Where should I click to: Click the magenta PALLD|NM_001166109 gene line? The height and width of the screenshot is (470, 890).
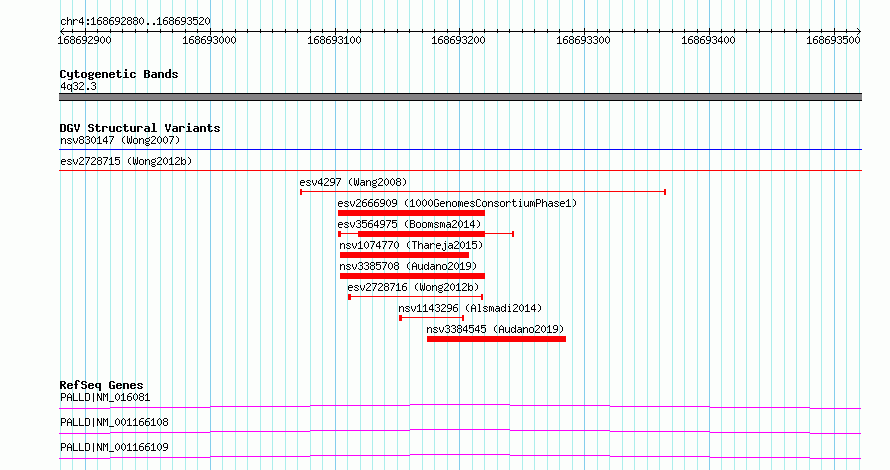tap(460, 456)
